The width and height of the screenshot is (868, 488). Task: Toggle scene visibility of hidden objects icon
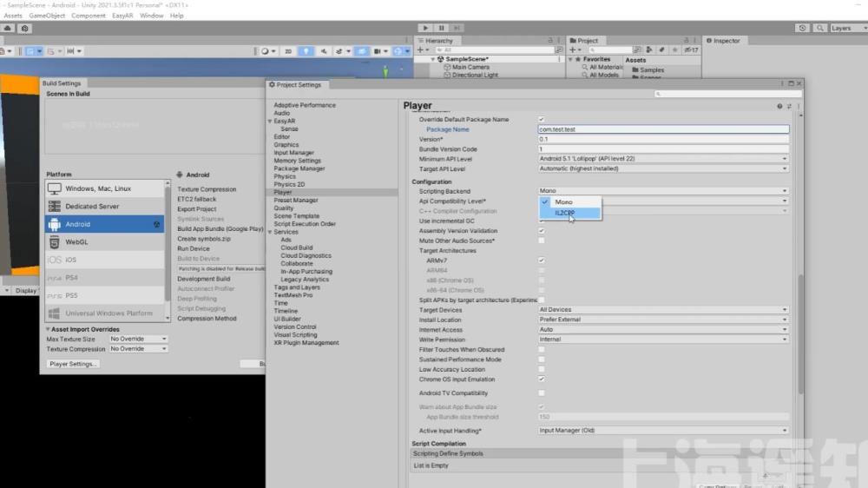pyautogui.click(x=361, y=51)
